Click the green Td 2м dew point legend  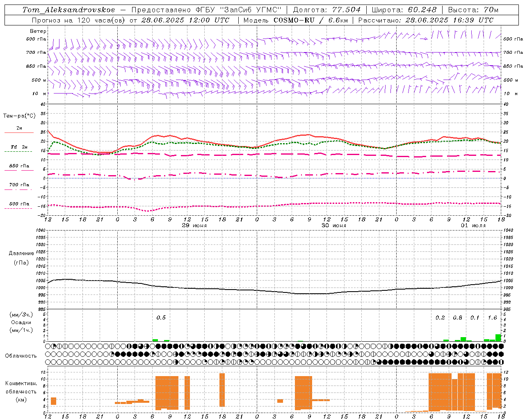tap(19, 149)
